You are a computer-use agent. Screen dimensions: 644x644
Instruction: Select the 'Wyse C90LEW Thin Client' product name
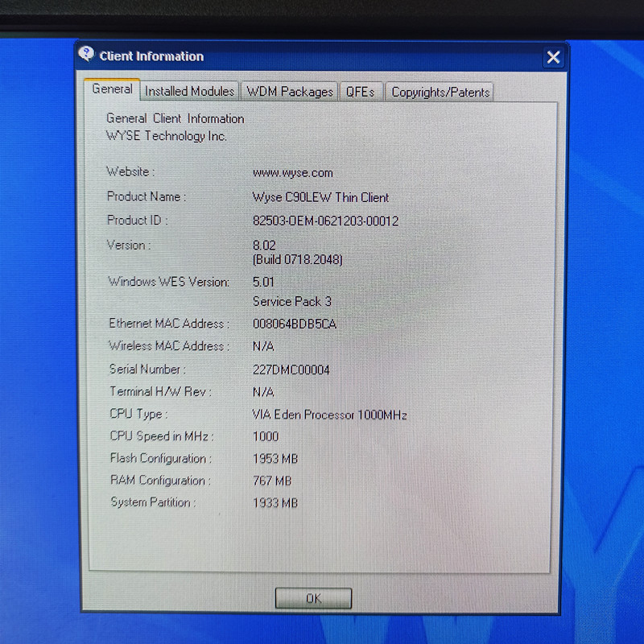[320, 197]
